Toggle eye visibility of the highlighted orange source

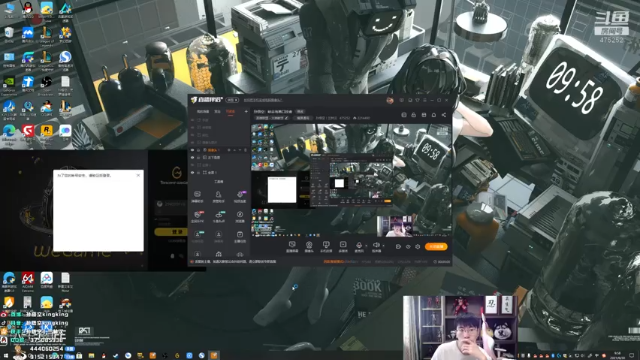192,150
